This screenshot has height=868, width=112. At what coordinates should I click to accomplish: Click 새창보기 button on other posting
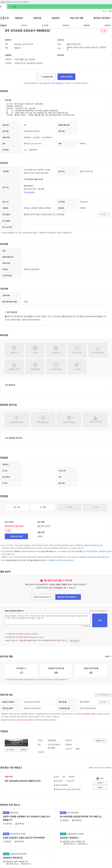(x=100, y=787)
